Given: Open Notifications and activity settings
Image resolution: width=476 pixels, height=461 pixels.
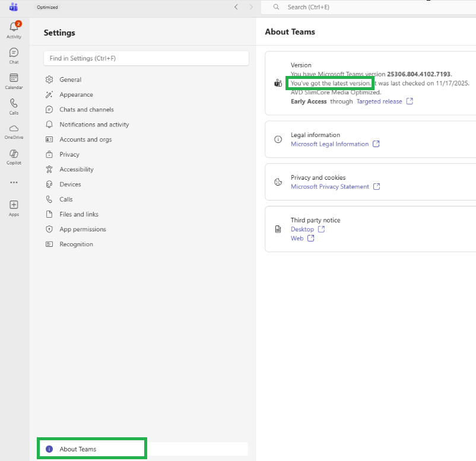Looking at the screenshot, I should point(147,125).
